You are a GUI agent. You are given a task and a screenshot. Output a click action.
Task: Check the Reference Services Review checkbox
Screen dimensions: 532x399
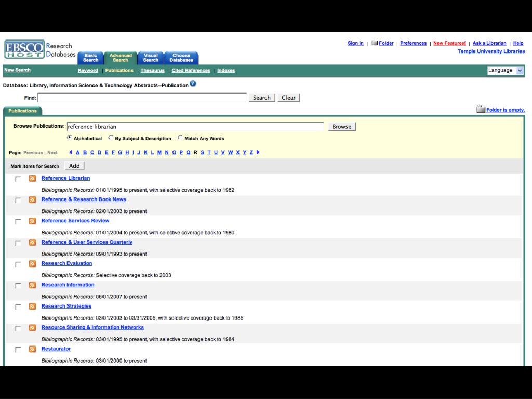(18, 222)
